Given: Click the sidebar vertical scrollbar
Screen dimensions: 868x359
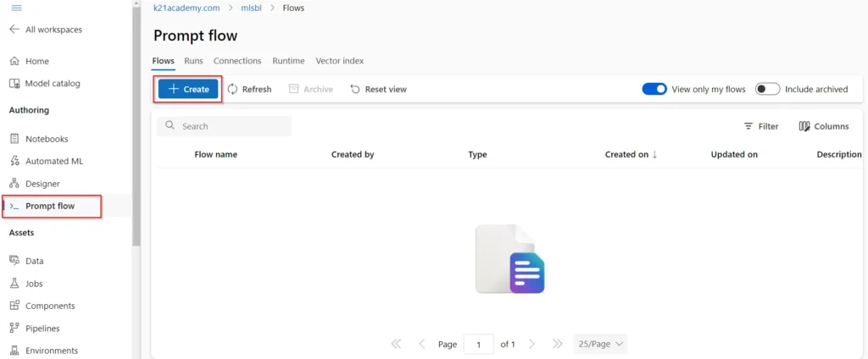Looking at the screenshot, I should (136, 127).
